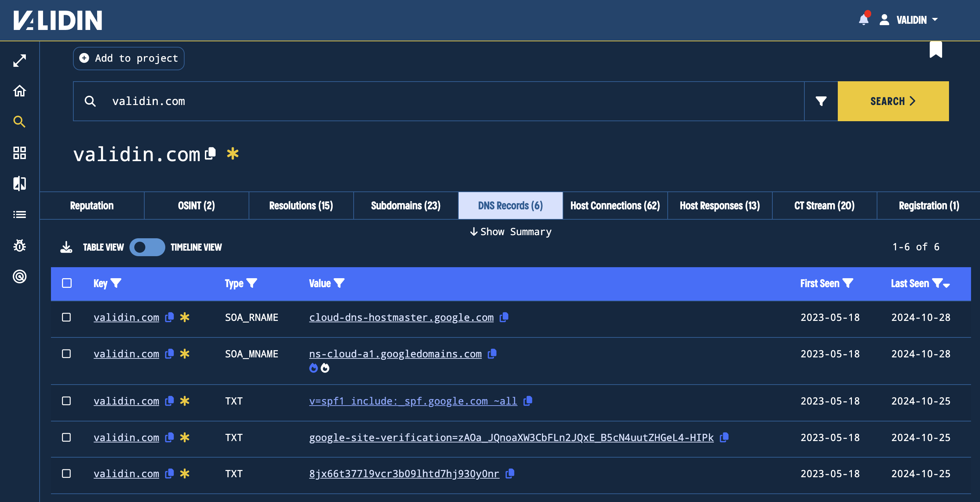Open the Host Responses (13) tab
Viewport: 980px width, 502px height.
coord(720,206)
